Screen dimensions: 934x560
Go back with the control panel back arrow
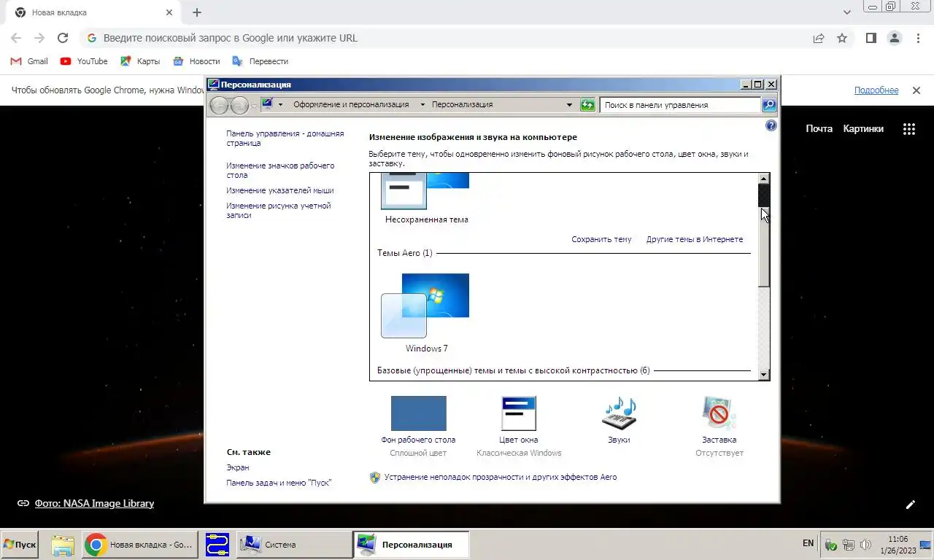[x=219, y=106]
